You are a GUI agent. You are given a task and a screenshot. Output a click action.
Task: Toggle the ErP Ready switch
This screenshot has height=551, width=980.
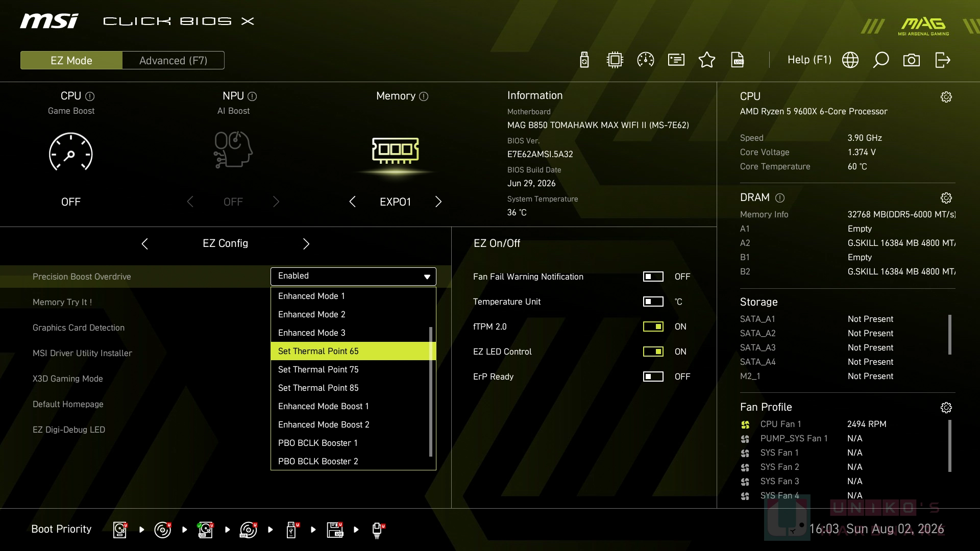653,377
